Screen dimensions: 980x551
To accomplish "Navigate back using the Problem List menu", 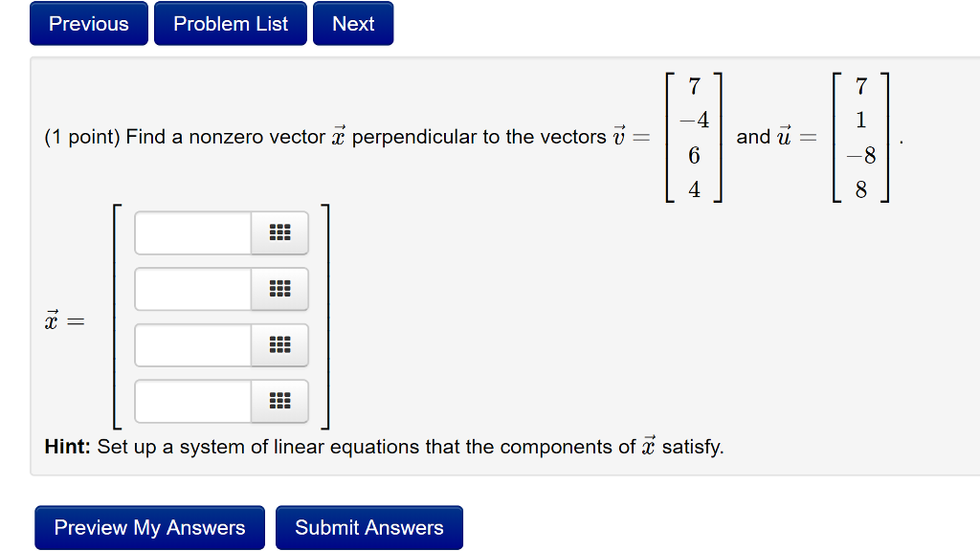I will pos(230,23).
